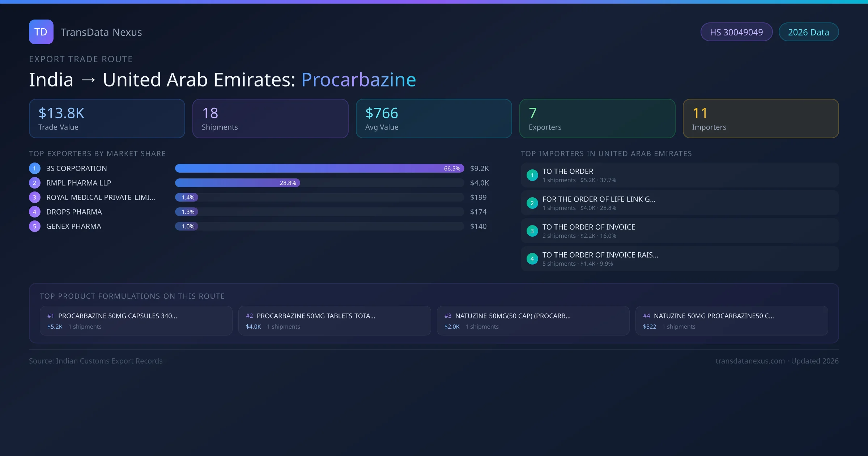This screenshot has height=456, width=868.
Task: Click rank 5 badge beside GENEX PHARMA
Action: 34,226
